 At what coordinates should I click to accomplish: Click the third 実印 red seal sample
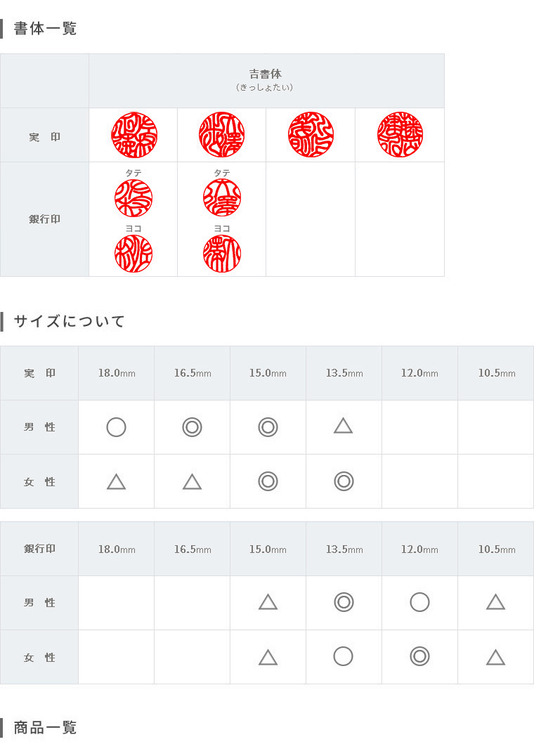311,135
